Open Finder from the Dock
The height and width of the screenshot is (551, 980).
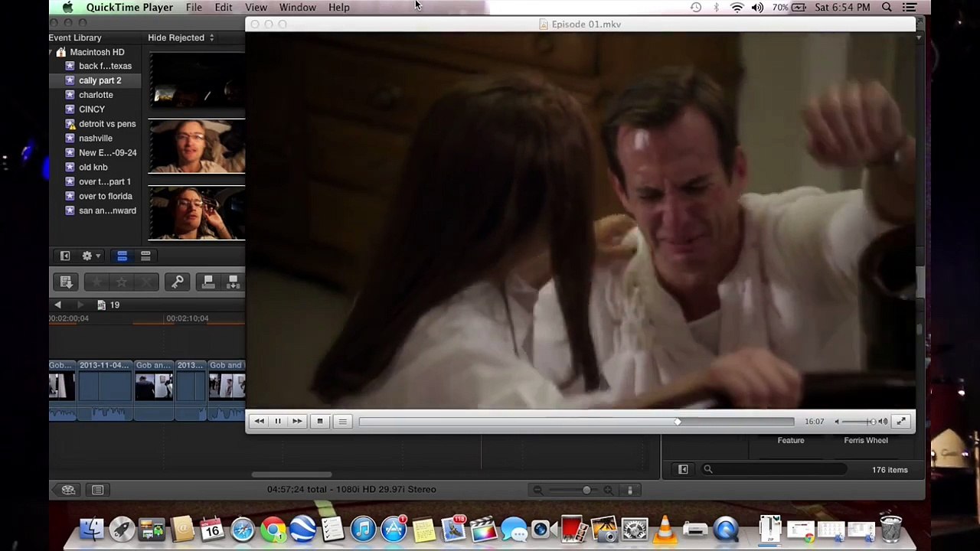[x=91, y=529]
